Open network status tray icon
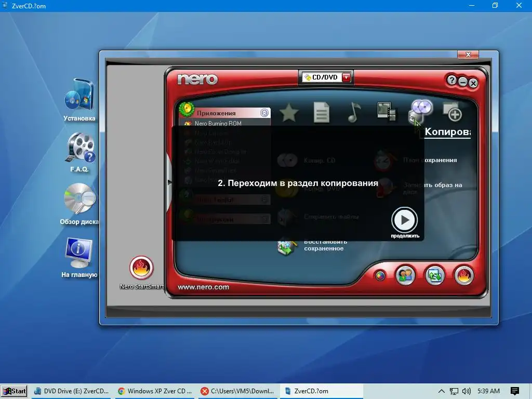Image resolution: width=532 pixels, height=399 pixels. coord(454,391)
